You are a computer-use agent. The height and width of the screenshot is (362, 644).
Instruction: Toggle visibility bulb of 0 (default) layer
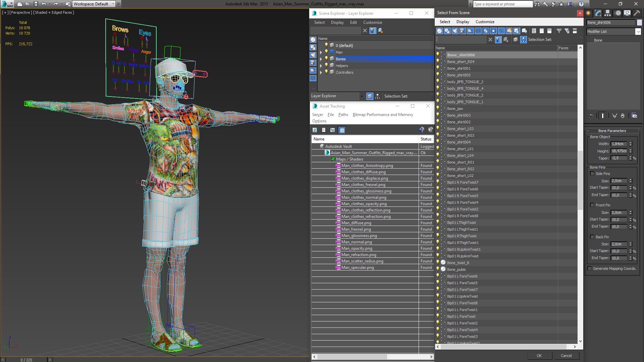[326, 45]
